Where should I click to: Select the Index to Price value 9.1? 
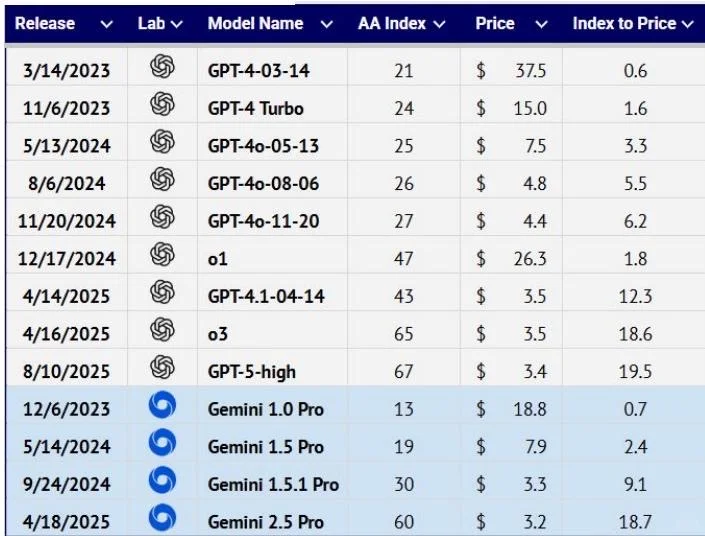[x=635, y=484]
